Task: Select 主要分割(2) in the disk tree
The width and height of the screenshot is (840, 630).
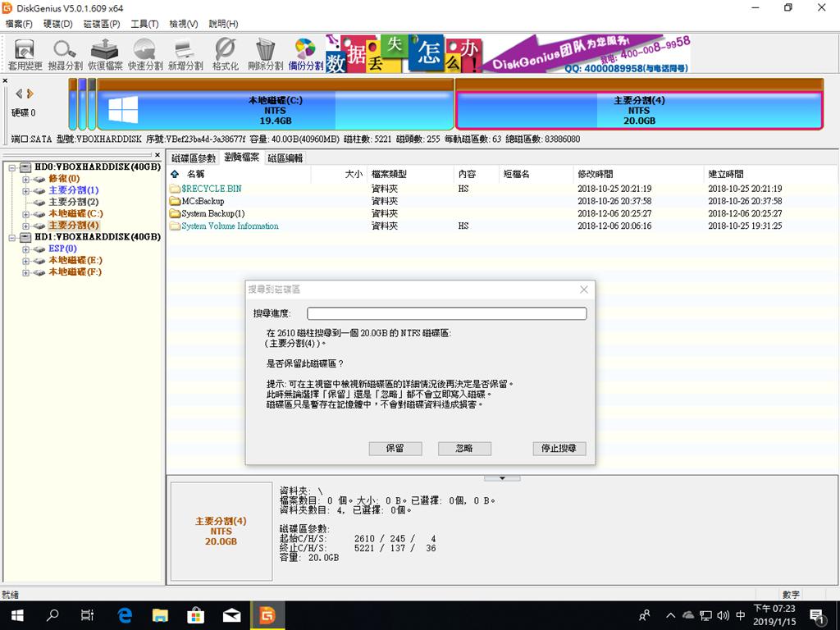Action: coord(74,202)
